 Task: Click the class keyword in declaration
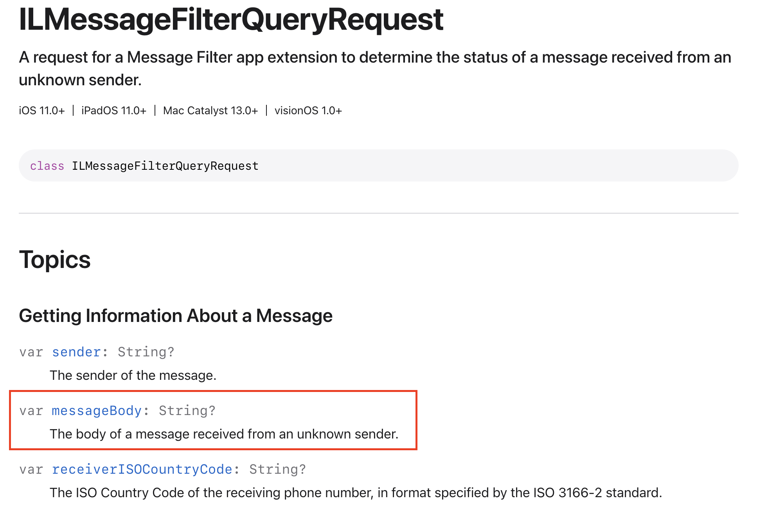pyautogui.click(x=47, y=166)
